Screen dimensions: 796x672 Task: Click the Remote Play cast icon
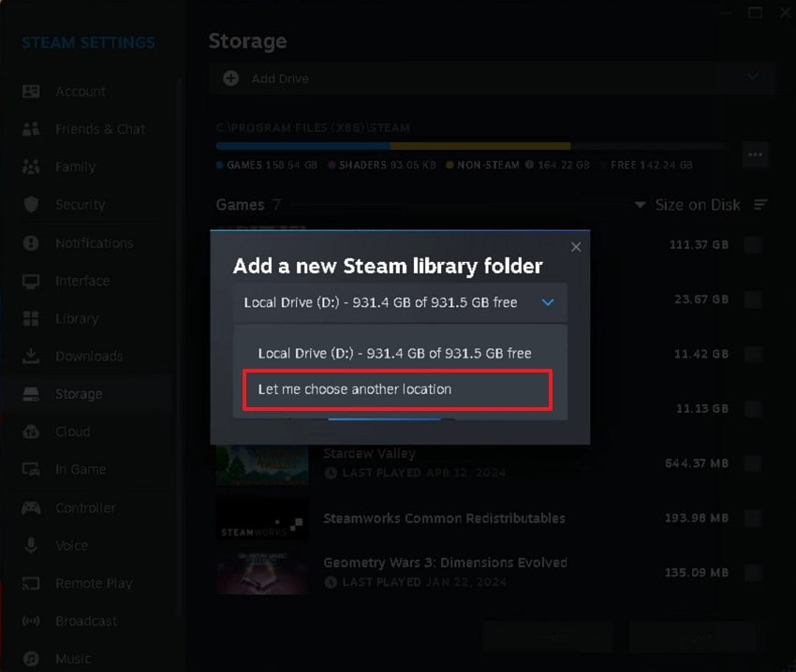click(x=31, y=583)
